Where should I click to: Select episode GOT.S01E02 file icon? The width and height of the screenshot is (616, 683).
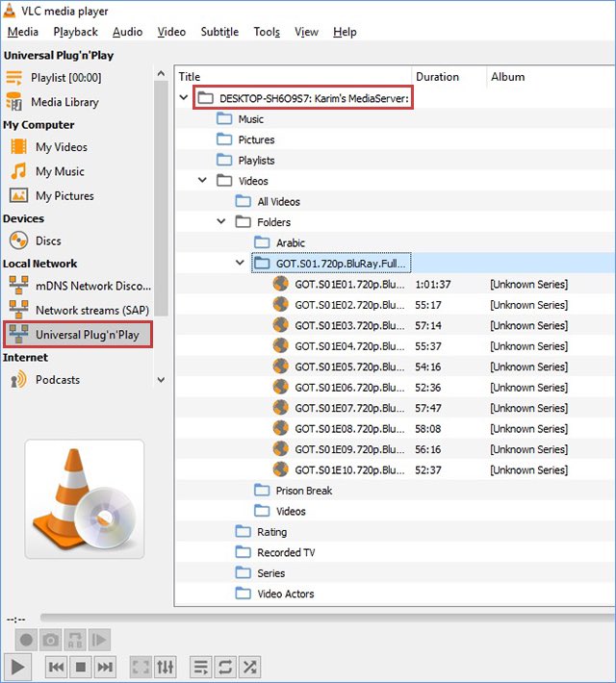click(281, 305)
